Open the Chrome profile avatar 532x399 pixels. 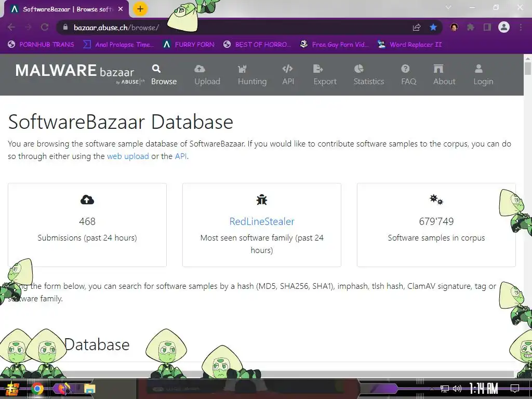click(x=504, y=27)
